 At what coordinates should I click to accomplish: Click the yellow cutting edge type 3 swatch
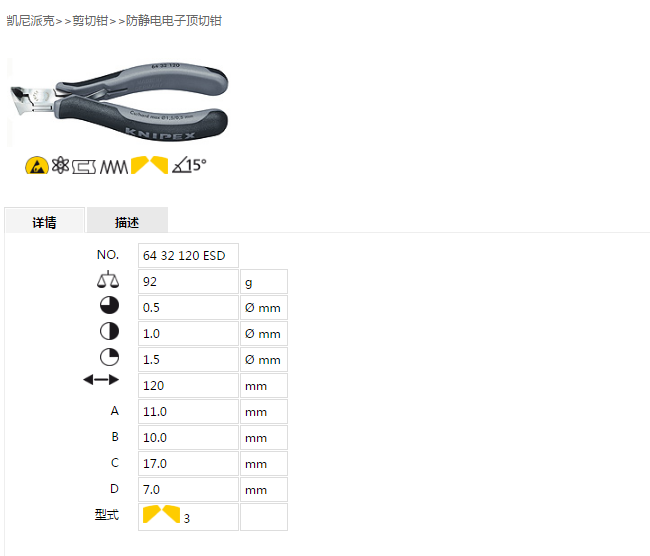(x=162, y=514)
